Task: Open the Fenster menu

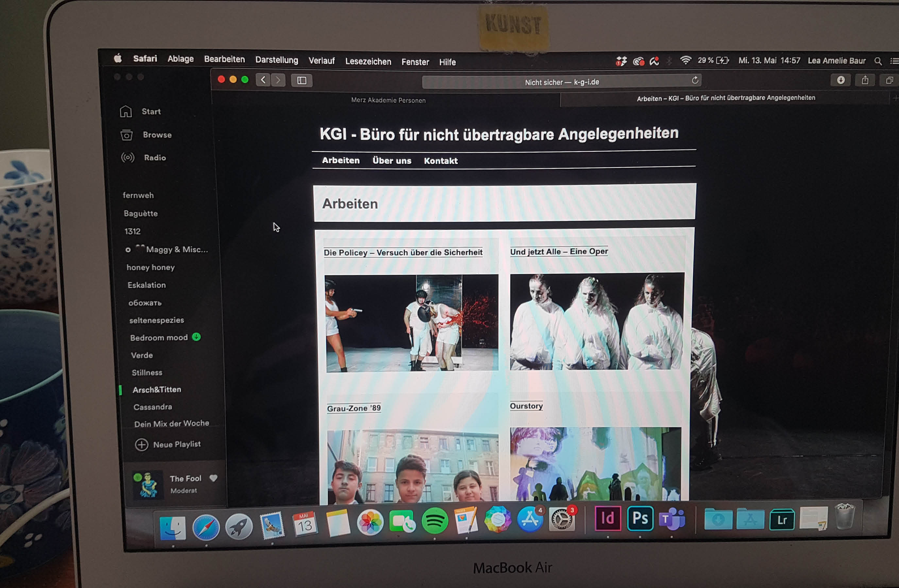Action: tap(415, 62)
